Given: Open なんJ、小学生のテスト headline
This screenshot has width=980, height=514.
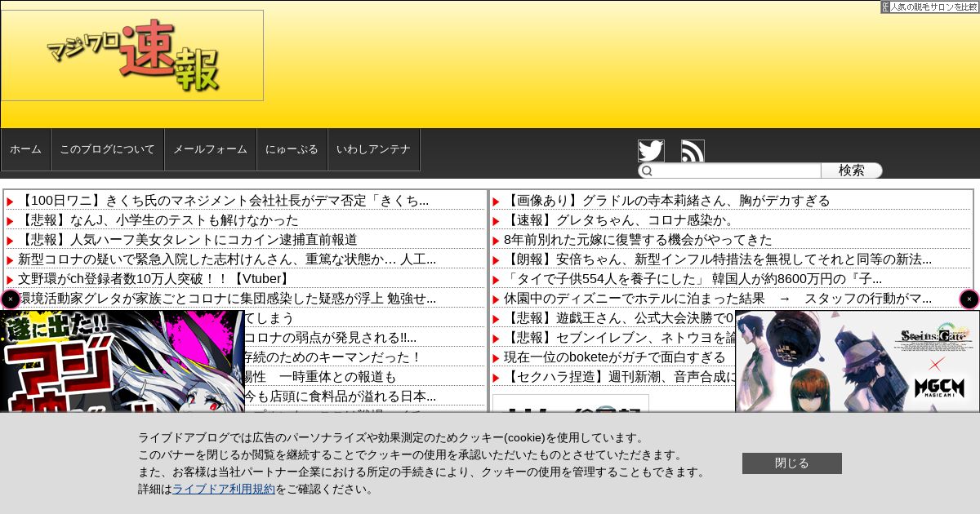Looking at the screenshot, I should click(x=158, y=220).
